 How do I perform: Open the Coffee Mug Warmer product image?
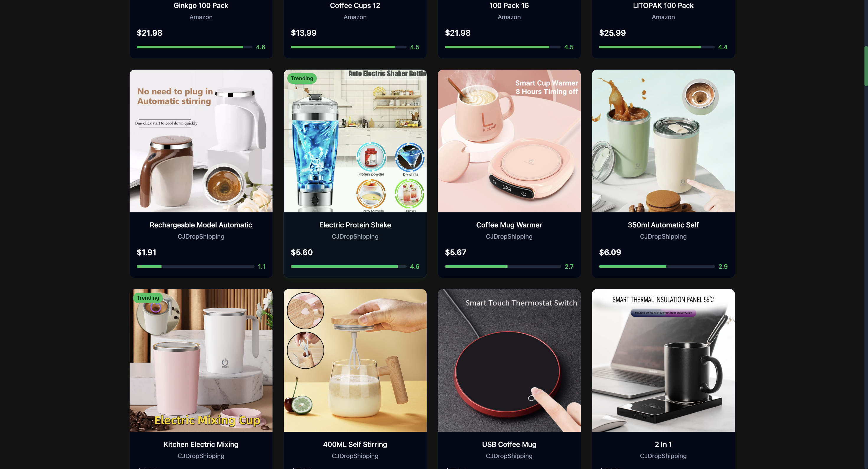pyautogui.click(x=509, y=141)
